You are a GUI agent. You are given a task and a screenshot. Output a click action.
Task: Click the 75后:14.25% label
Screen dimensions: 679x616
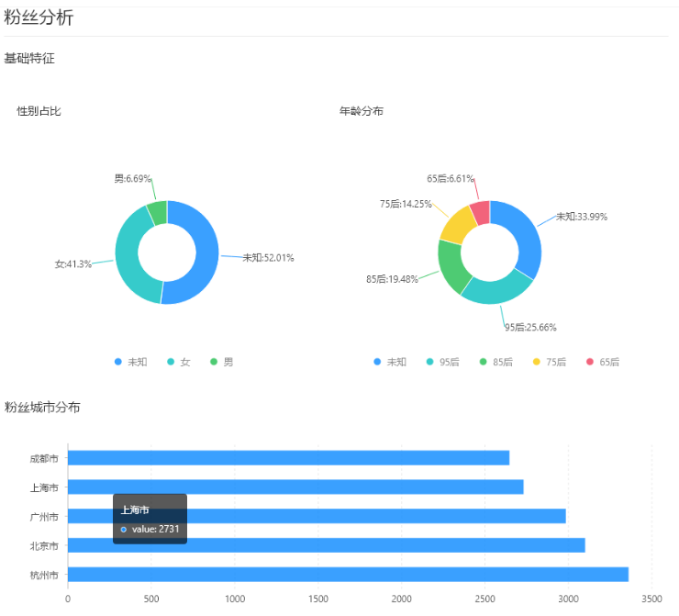click(406, 204)
